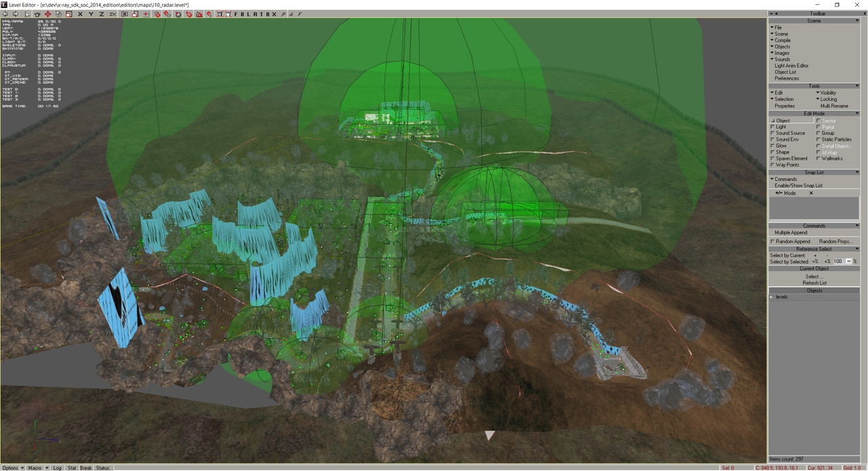This screenshot has height=471, width=868.
Task: Click the Select by Selected percentage field
Action: 838,261
